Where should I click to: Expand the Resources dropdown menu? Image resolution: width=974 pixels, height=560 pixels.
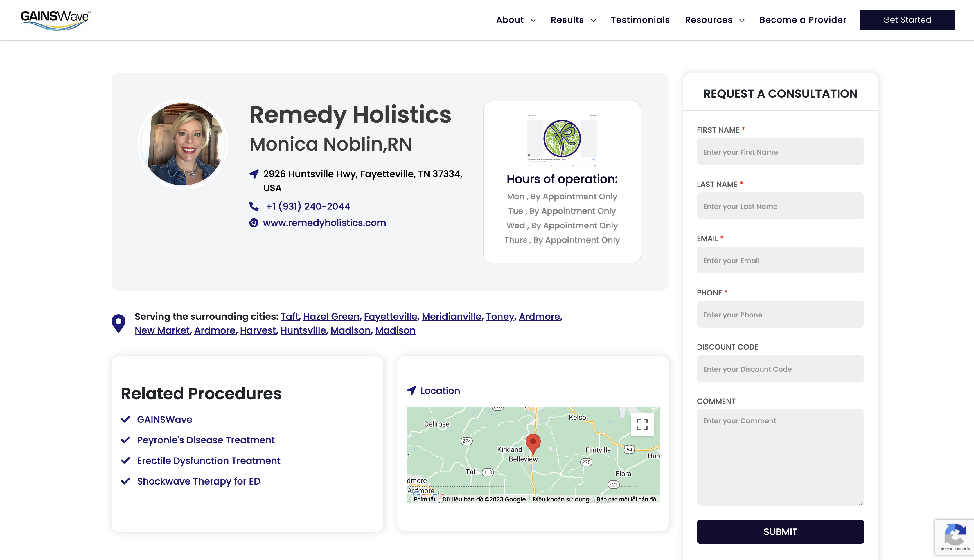point(714,20)
